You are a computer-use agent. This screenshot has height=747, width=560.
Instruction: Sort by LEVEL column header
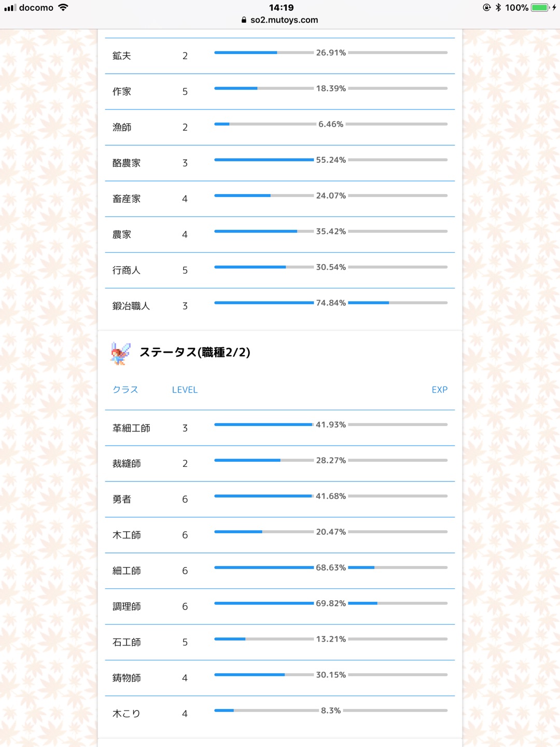coord(185,390)
